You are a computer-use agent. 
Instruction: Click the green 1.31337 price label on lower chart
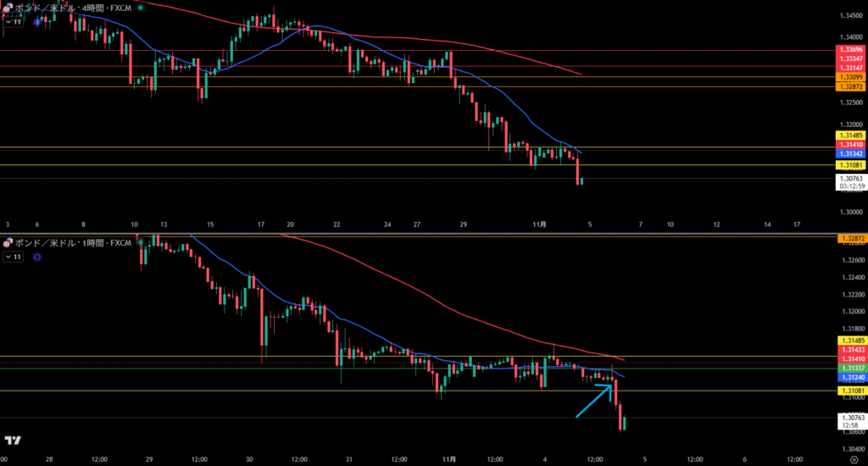(x=850, y=369)
